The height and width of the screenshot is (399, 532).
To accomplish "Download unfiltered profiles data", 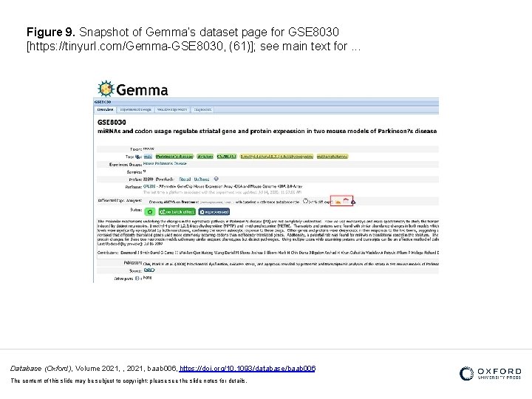I will tap(202, 179).
